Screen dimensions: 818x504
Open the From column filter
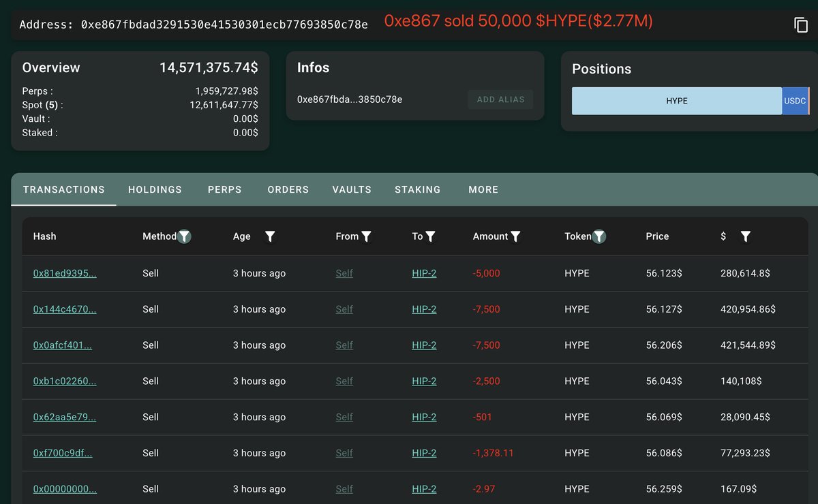pyautogui.click(x=366, y=236)
